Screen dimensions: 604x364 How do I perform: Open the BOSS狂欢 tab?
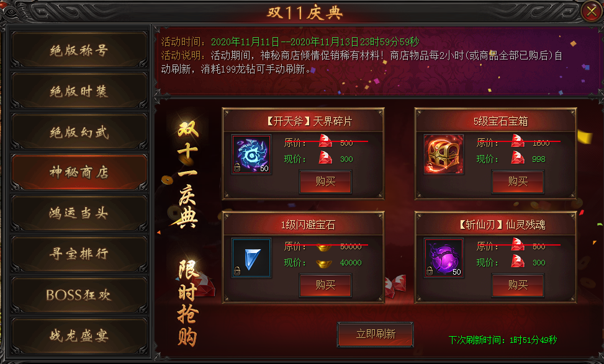click(x=79, y=295)
